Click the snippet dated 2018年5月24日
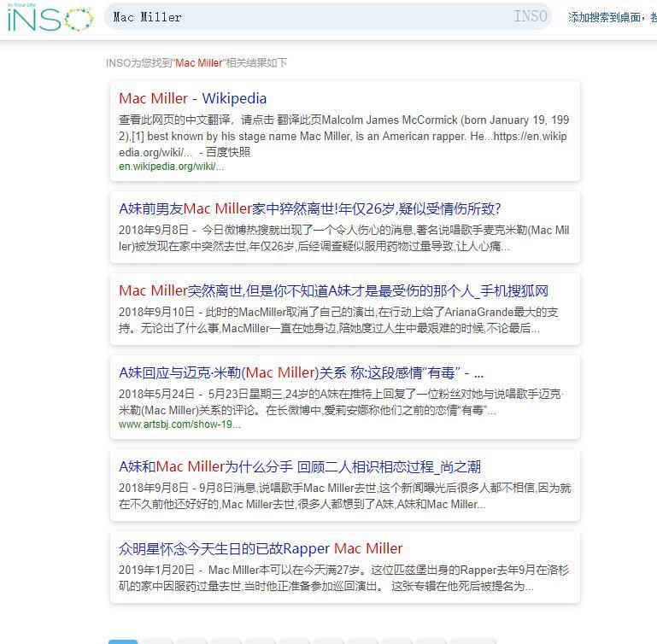The height and width of the screenshot is (644, 657). [341, 401]
